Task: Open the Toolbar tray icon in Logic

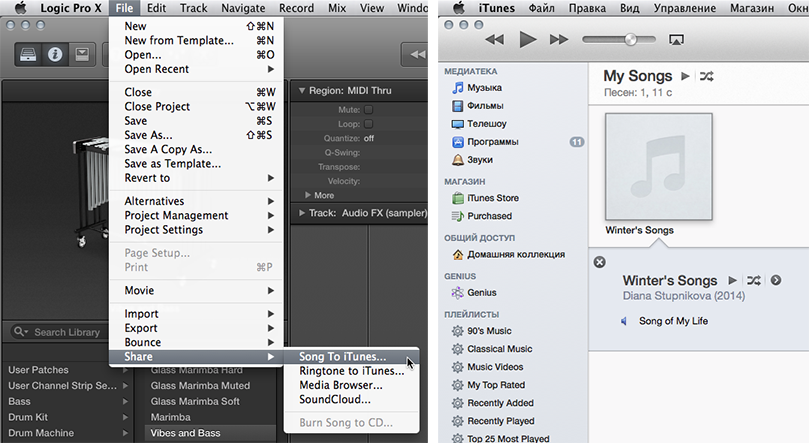Action: [x=82, y=54]
